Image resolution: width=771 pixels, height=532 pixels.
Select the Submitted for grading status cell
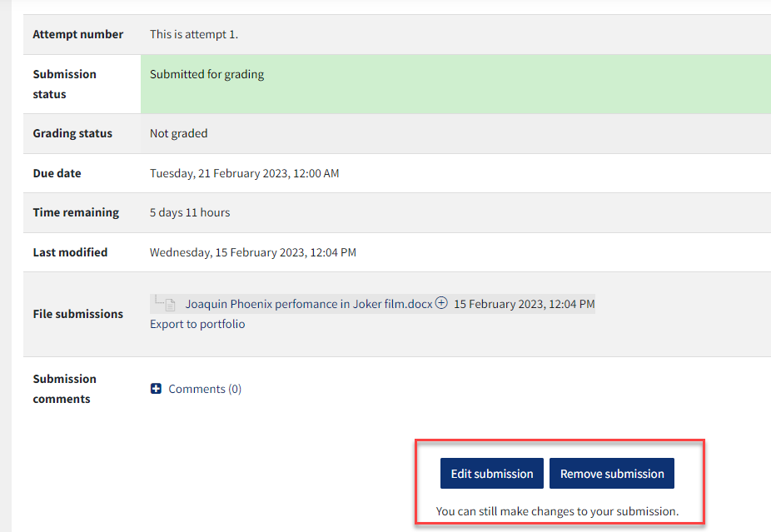pos(206,73)
